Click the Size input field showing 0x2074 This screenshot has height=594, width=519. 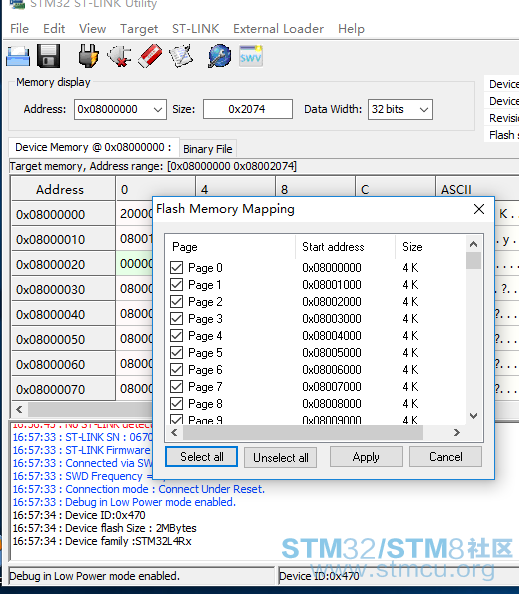tap(248, 109)
